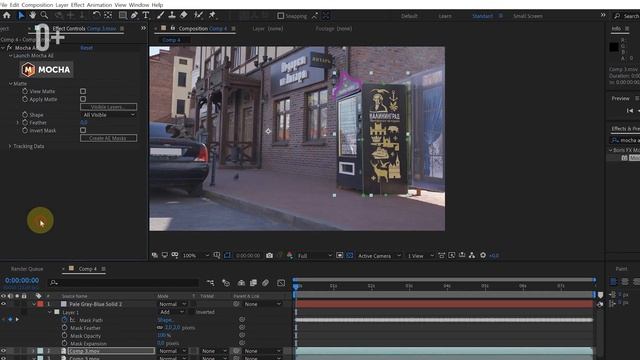Switch to the Standard workspace

pos(482,16)
